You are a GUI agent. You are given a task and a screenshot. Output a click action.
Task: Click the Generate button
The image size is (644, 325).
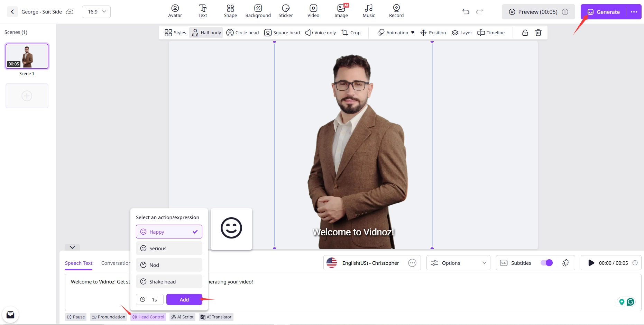604,12
